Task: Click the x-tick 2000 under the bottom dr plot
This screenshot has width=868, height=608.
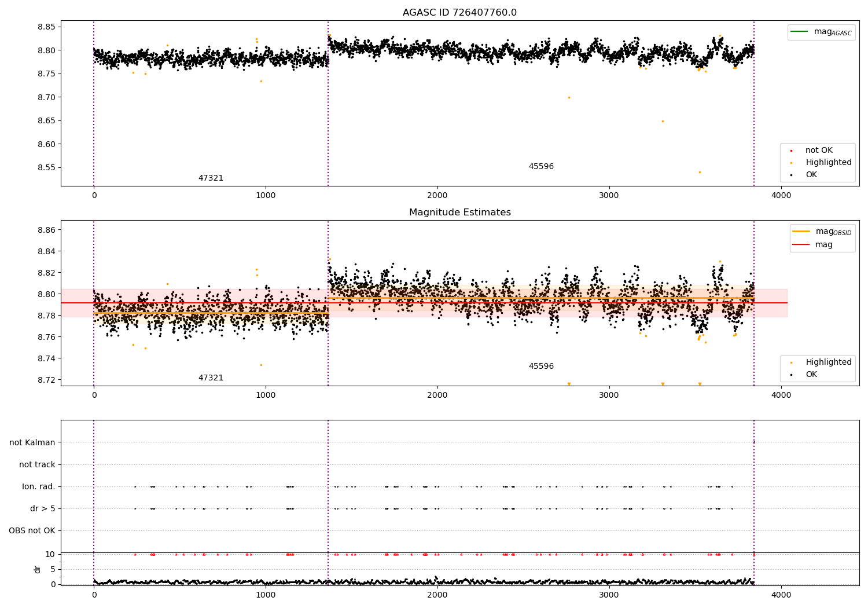Action: 437,595
